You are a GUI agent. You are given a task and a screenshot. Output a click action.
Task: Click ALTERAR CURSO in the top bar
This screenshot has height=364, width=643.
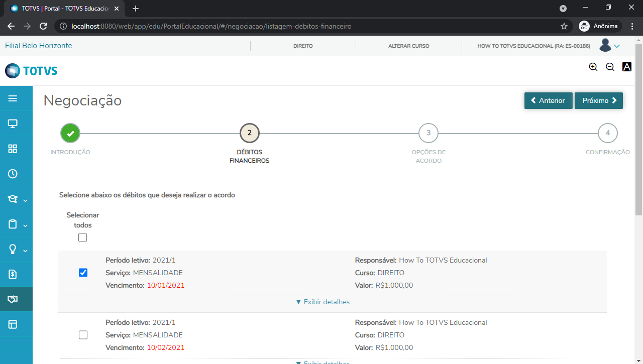point(409,46)
